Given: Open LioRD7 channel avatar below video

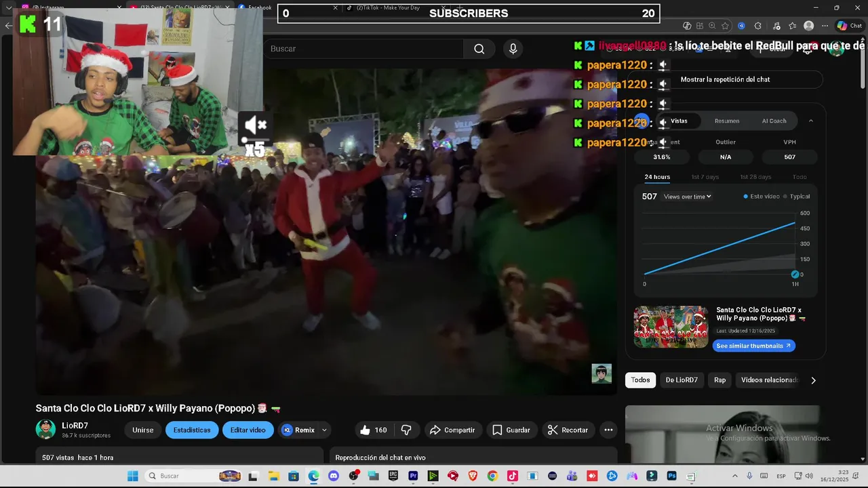Looking at the screenshot, I should click(45, 429).
